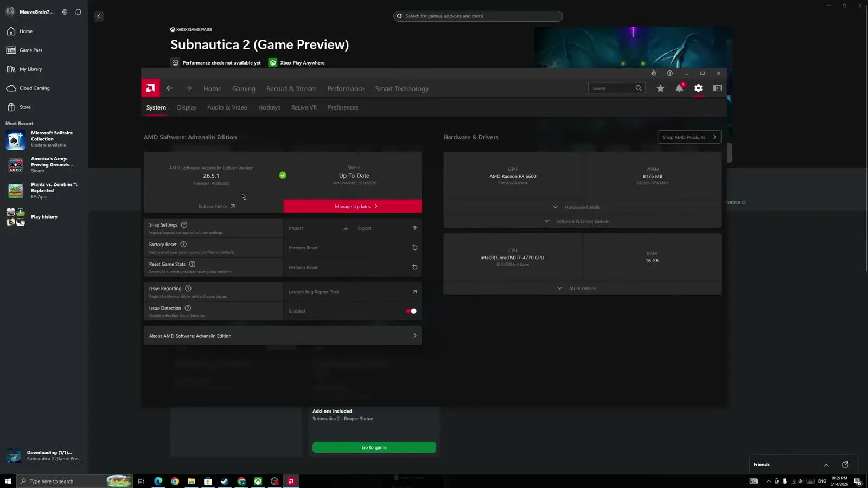Open File Explorer from the taskbar
Viewport: 868px width, 488px height.
coord(192,481)
